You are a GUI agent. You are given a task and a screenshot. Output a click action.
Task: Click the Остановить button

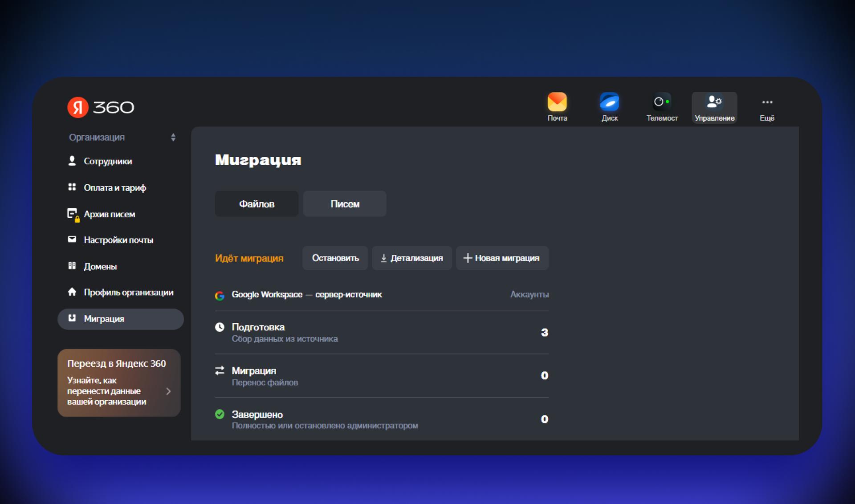(335, 258)
